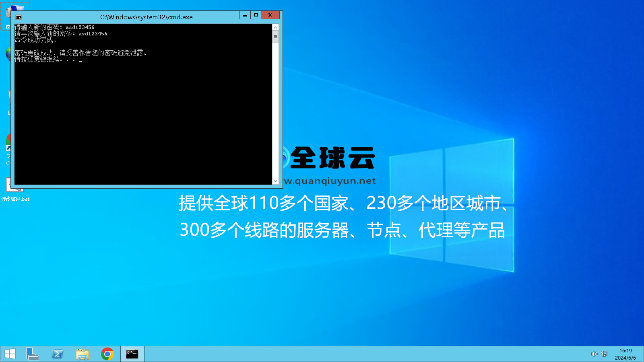Show the clock and date 16:19
Screen dimensions: 644x362
tap(625, 354)
